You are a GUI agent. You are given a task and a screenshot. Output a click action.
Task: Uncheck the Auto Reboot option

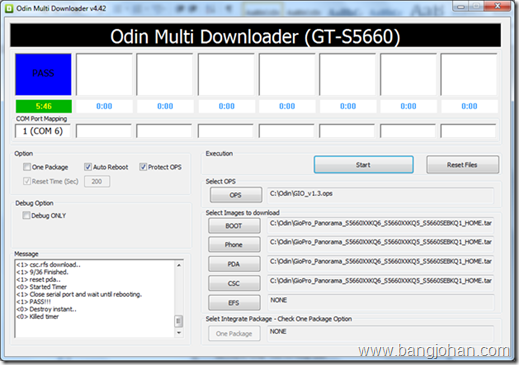pos(88,167)
